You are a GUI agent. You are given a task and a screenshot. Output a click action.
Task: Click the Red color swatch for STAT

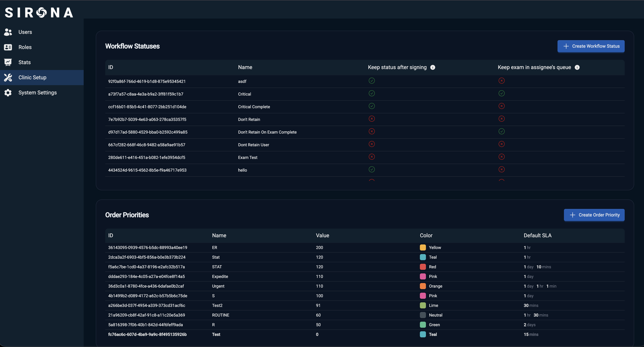[423, 267]
